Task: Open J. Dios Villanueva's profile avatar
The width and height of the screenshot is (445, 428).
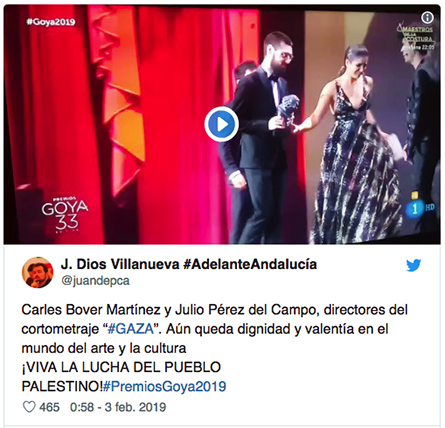Action: [37, 272]
